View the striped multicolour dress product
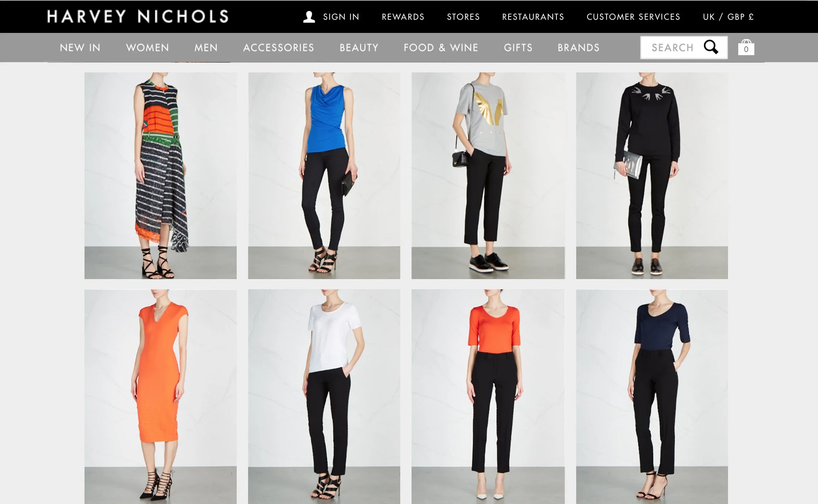Viewport: 818px width, 504px height. (161, 176)
